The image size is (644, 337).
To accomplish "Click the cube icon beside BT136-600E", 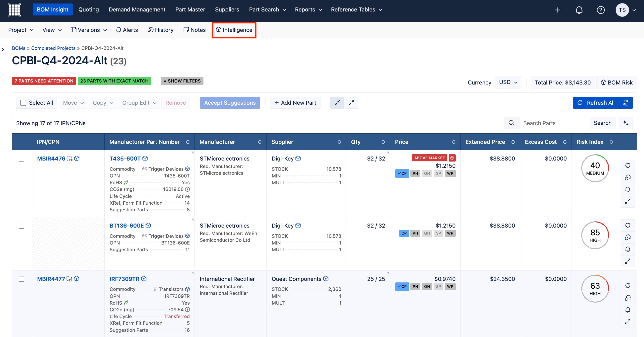I will coord(148,225).
